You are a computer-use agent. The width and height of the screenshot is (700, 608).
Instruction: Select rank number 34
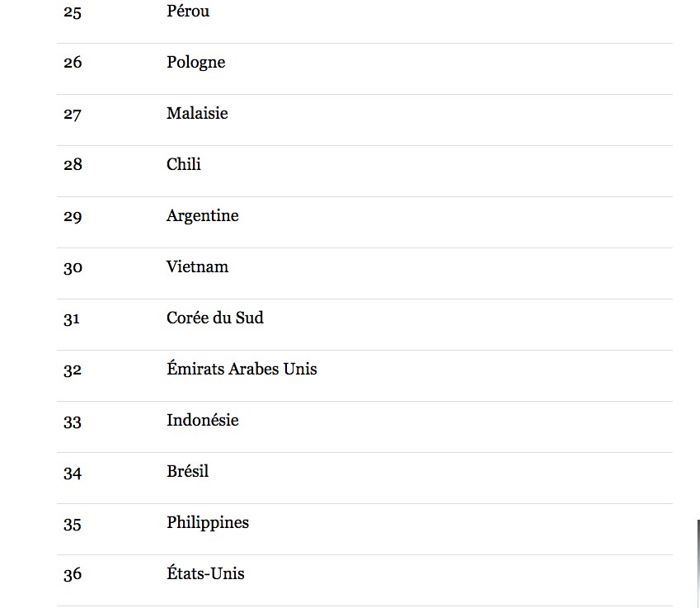pos(73,473)
